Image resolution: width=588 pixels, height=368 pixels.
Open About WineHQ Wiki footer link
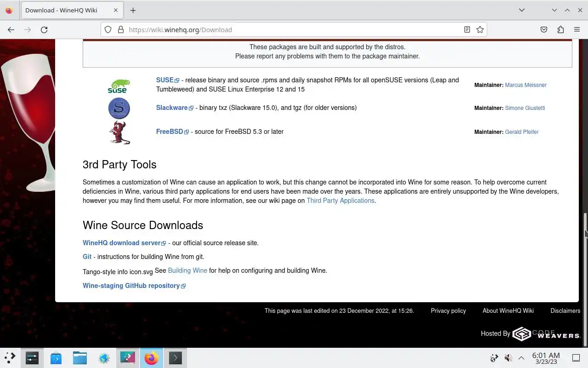508,311
